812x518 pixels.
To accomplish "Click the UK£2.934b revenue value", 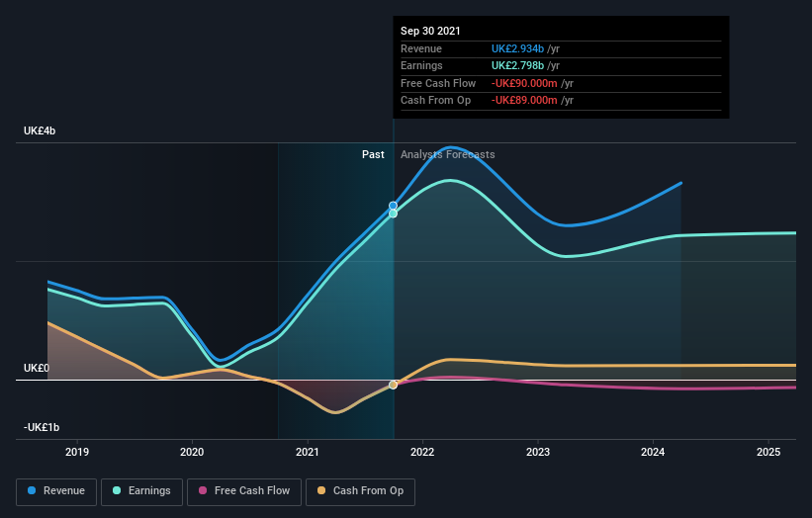I will [517, 48].
